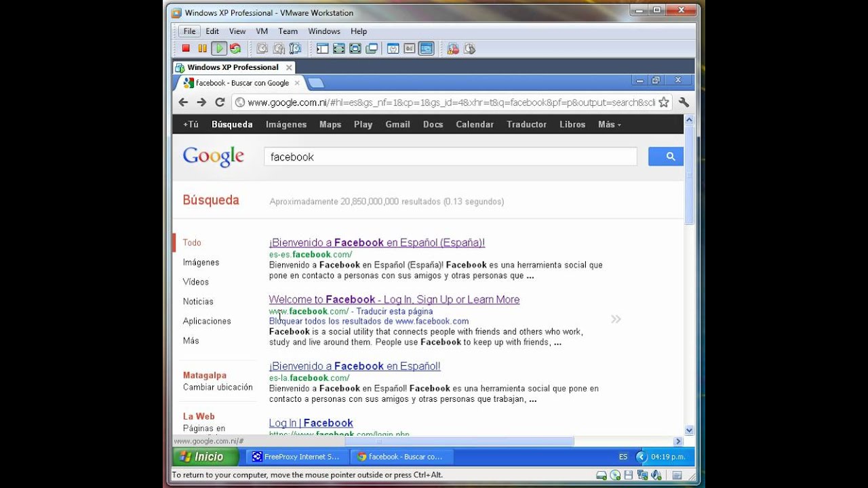Click Traducir esta página link
The height and width of the screenshot is (488, 868).
pos(395,312)
